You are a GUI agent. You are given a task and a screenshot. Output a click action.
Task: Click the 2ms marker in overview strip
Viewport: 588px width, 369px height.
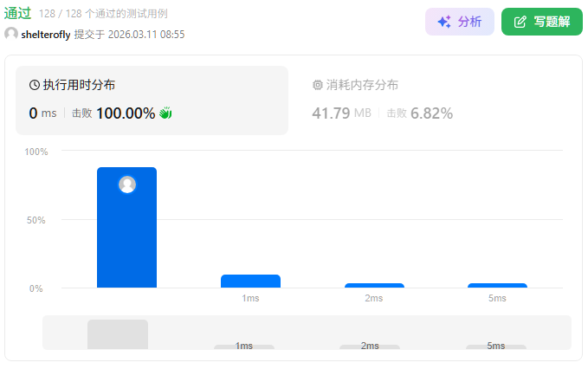[x=370, y=346]
